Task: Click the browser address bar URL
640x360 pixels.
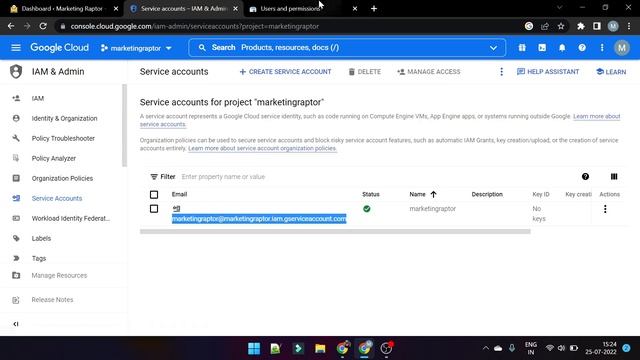Action: 195,26
